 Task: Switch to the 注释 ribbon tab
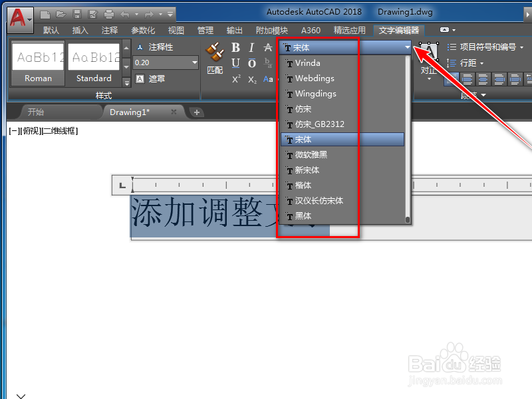pyautogui.click(x=110, y=31)
